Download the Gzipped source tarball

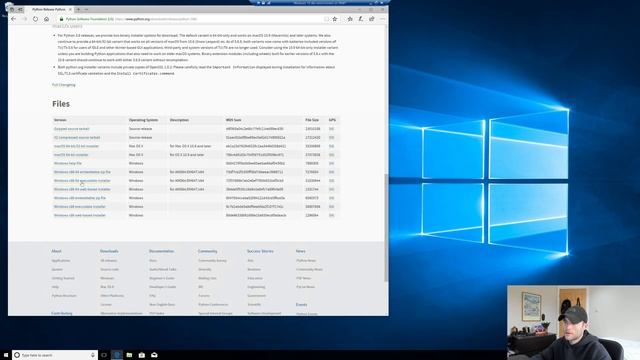coord(71,129)
